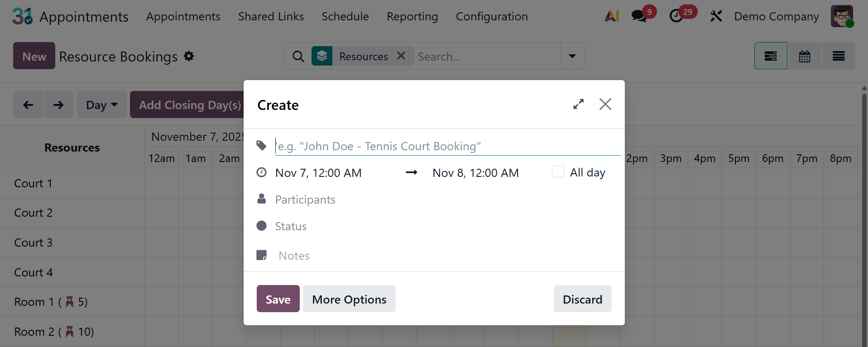This screenshot has width=868, height=347.
Task: Open the Day scale dropdown
Action: pos(102,105)
